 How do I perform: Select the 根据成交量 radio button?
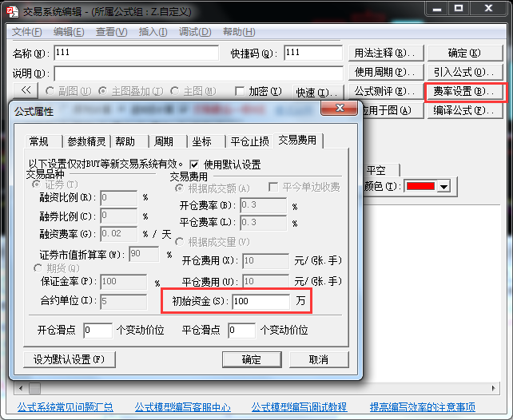(179, 242)
